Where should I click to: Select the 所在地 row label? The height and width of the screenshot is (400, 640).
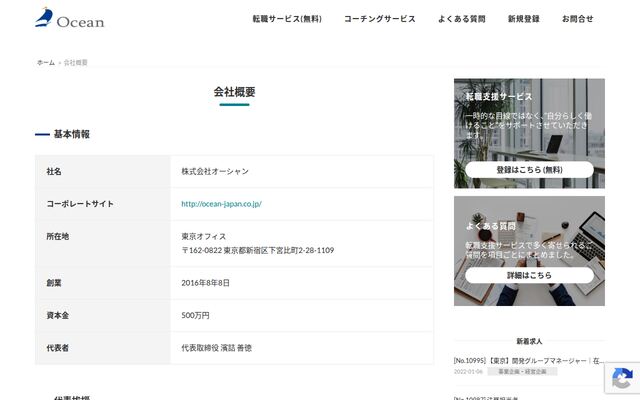[58, 236]
